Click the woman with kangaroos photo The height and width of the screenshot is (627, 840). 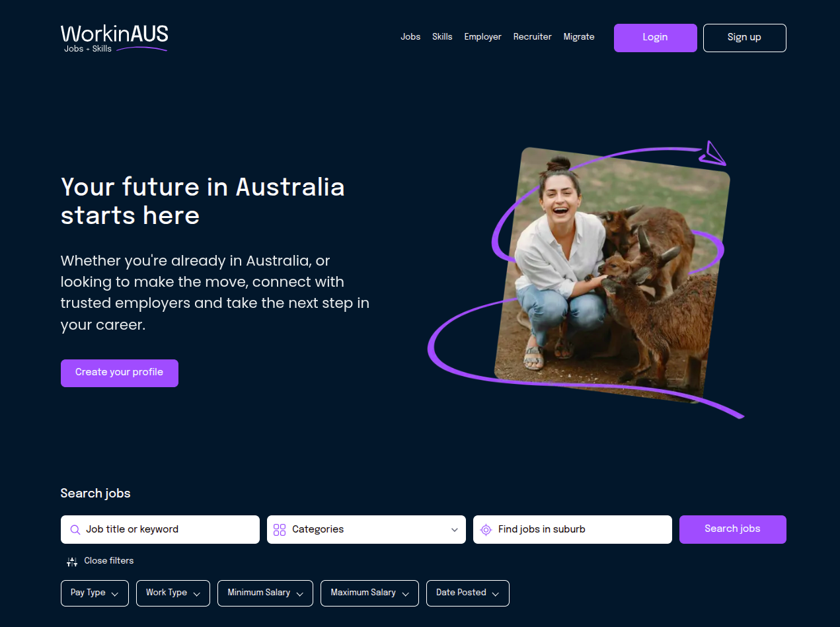(612, 274)
